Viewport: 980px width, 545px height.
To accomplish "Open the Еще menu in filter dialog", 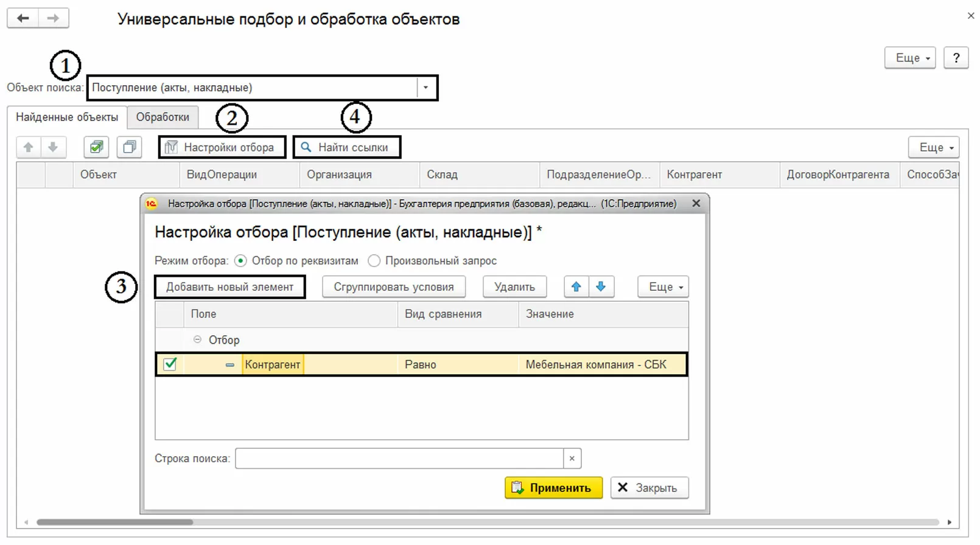I will 663,286.
